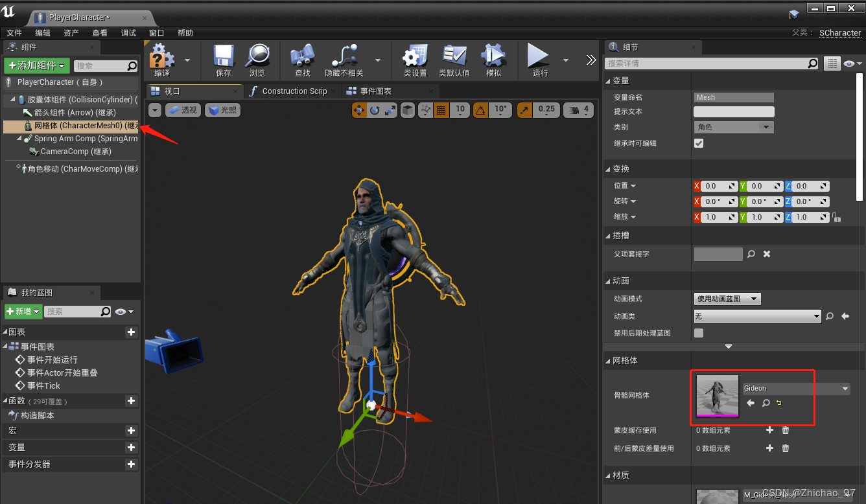Open the viewport options arrow dropdown
The width and height of the screenshot is (866, 504).
tap(154, 110)
